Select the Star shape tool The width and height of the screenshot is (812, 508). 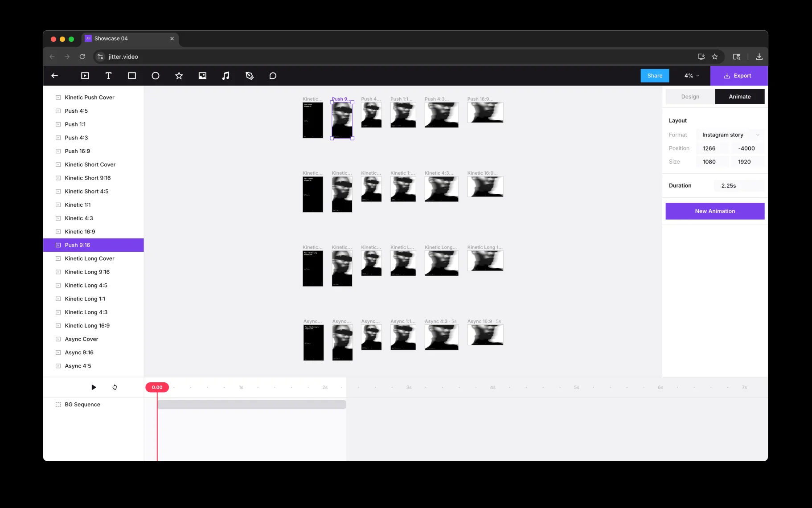click(179, 76)
